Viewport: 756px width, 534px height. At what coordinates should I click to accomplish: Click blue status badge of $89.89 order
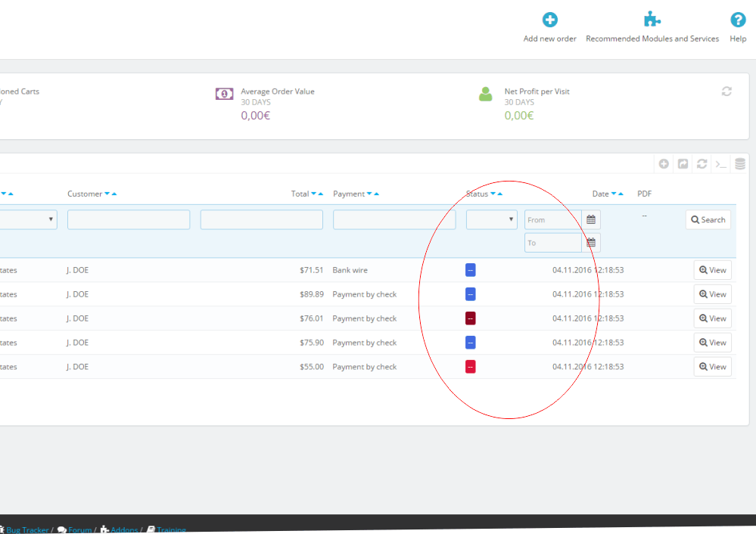(x=471, y=294)
